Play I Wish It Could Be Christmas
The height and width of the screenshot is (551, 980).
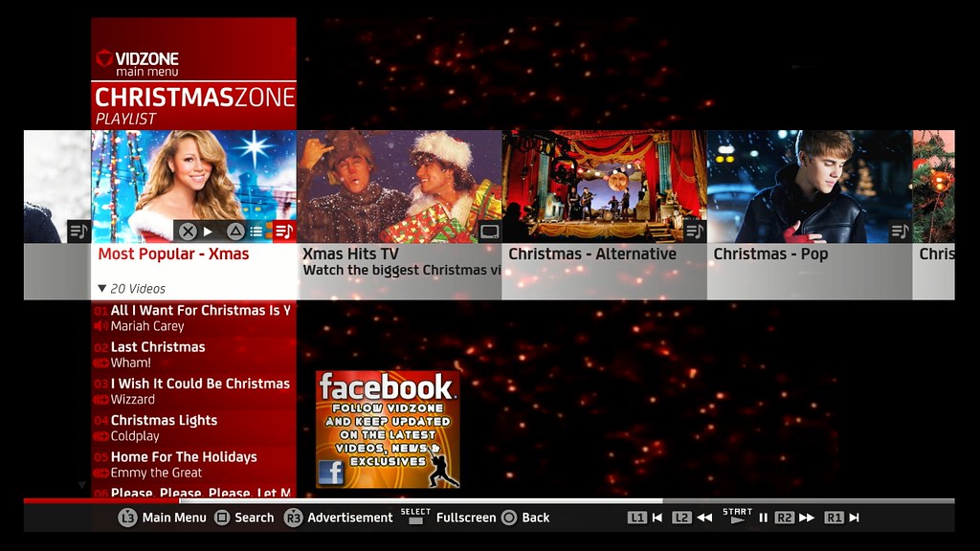click(193, 391)
